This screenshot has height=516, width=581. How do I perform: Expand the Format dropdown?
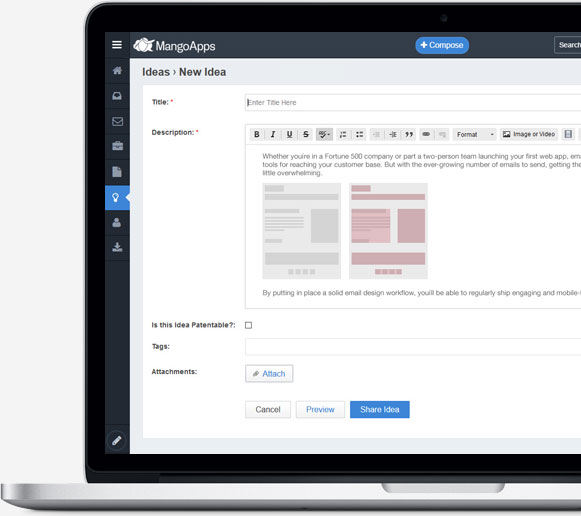point(475,134)
